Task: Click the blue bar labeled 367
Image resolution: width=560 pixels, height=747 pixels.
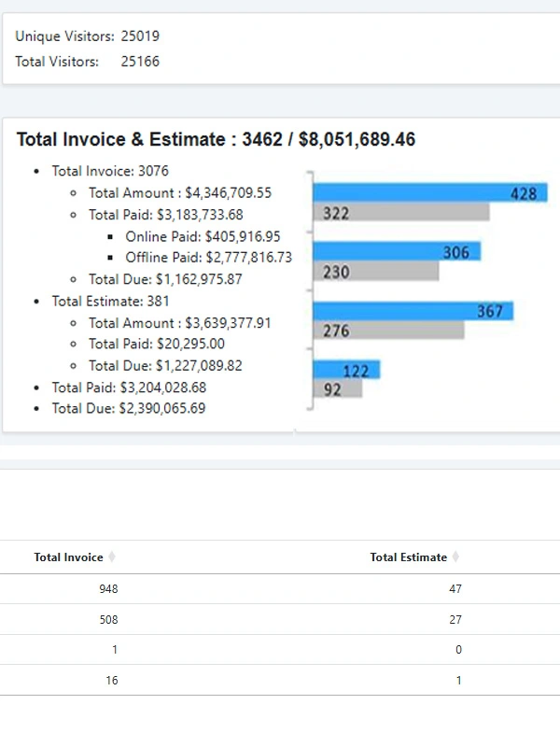Action: pos(413,311)
